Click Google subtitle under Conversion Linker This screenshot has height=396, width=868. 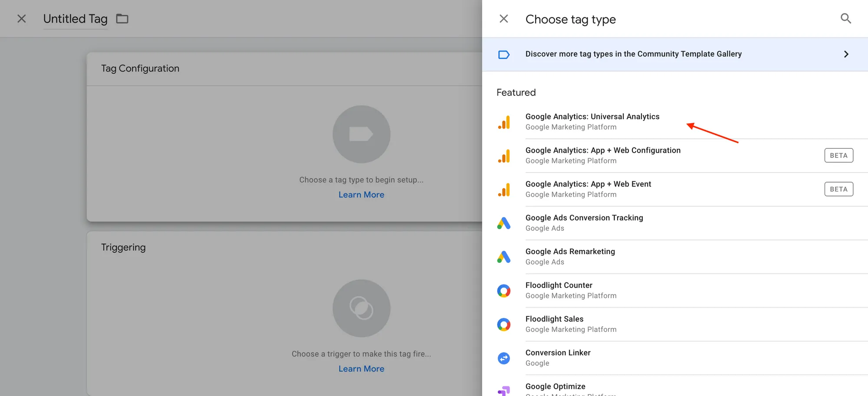tap(537, 363)
